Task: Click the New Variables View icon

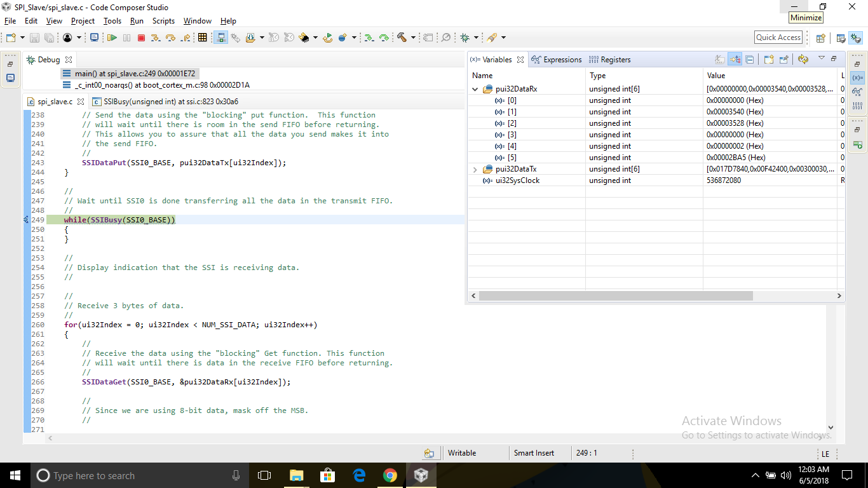Action: click(769, 59)
